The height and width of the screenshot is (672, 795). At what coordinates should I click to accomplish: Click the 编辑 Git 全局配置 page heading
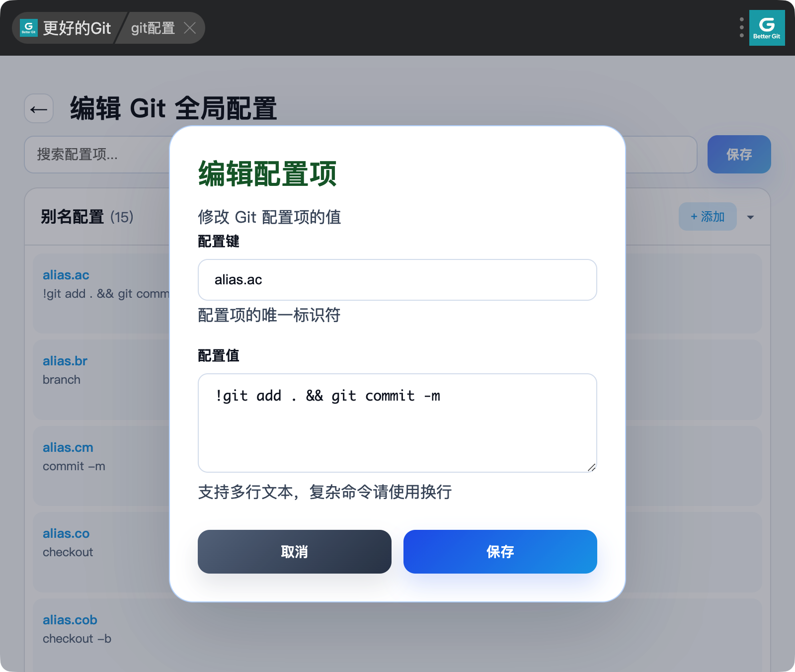[173, 108]
